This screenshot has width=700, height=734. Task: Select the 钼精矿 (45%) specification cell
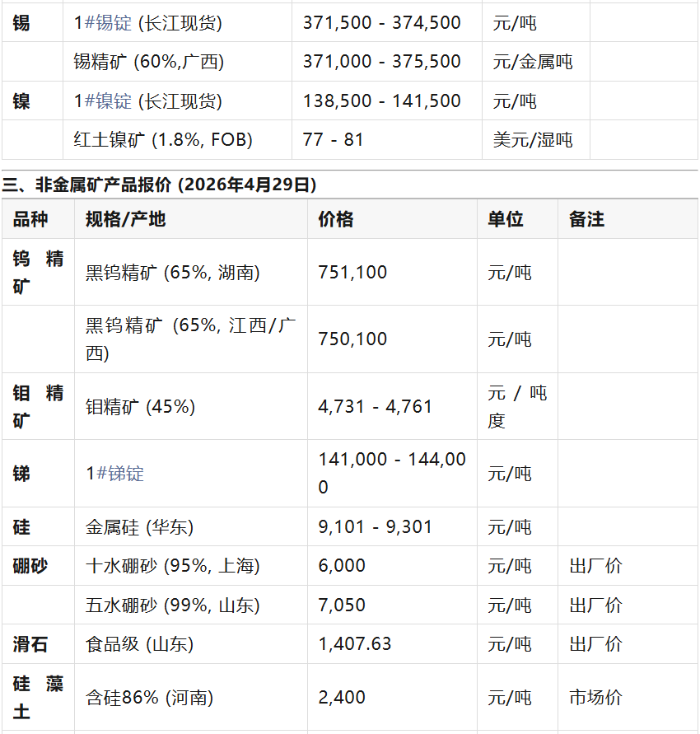click(x=140, y=407)
